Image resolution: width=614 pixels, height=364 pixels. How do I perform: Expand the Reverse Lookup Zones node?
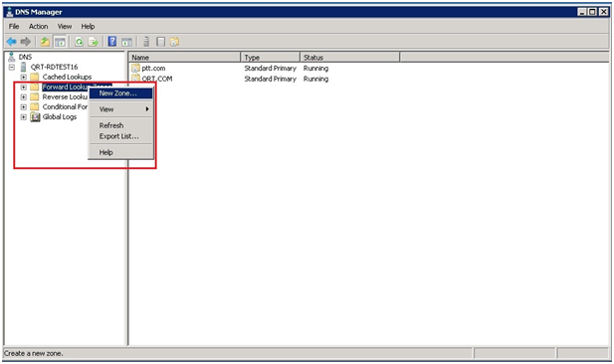24,96
